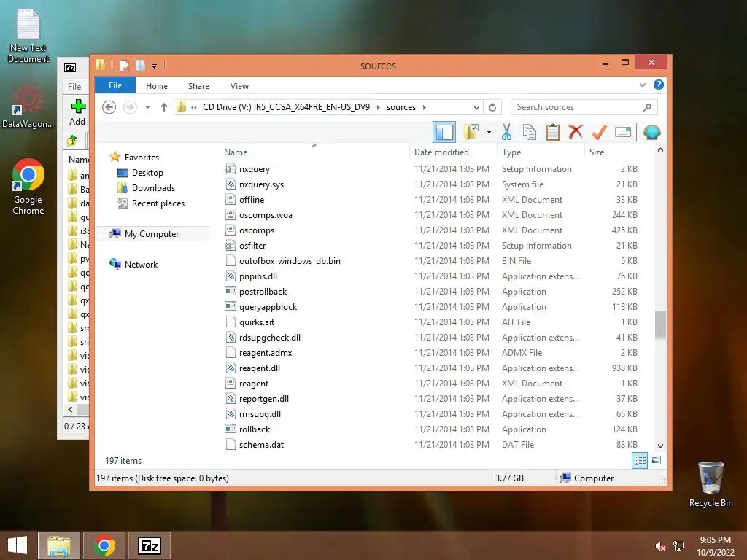Toggle the preview pane layout icon
This screenshot has width=747, height=560.
click(x=444, y=132)
